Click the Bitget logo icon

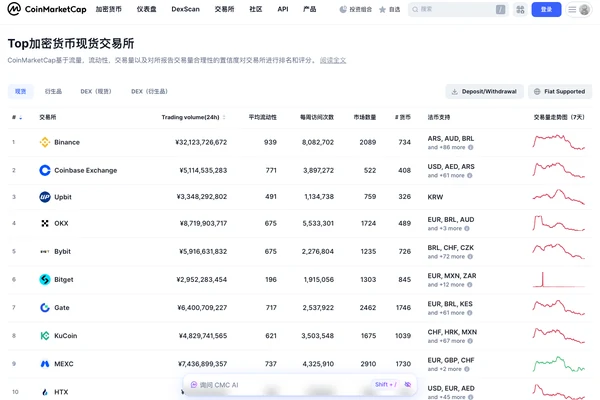45,279
